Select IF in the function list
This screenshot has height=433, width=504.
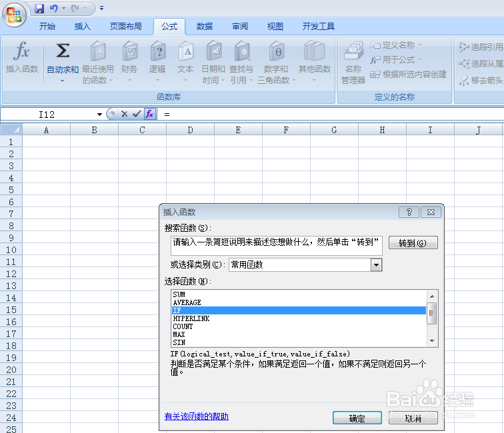point(299,310)
